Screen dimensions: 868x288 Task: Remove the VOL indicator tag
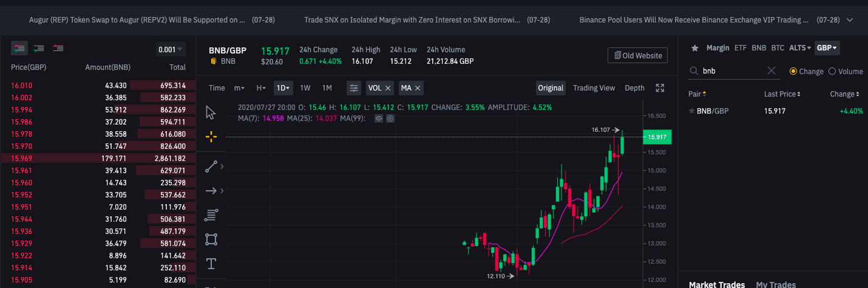[388, 88]
